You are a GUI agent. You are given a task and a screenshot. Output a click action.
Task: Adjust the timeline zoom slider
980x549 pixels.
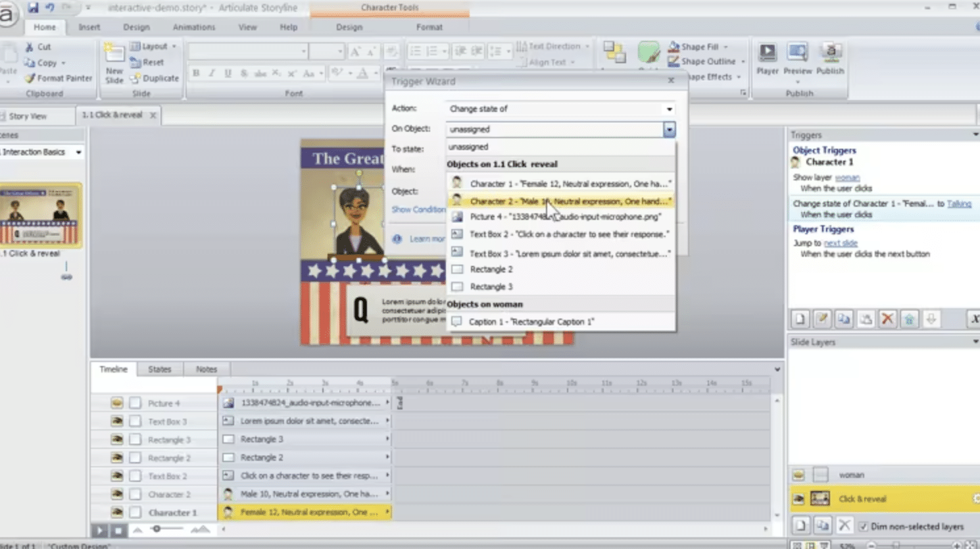(x=157, y=529)
